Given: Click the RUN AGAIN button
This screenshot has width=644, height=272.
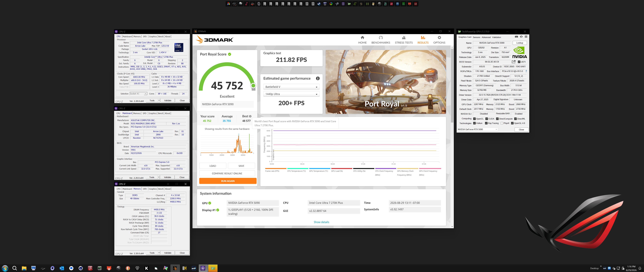Looking at the screenshot, I should pos(228,181).
